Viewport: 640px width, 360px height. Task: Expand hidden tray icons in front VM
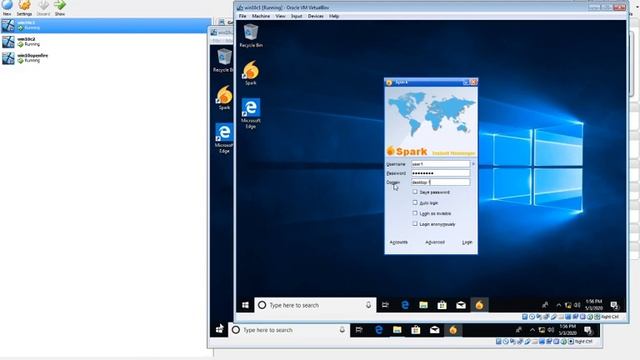559,305
